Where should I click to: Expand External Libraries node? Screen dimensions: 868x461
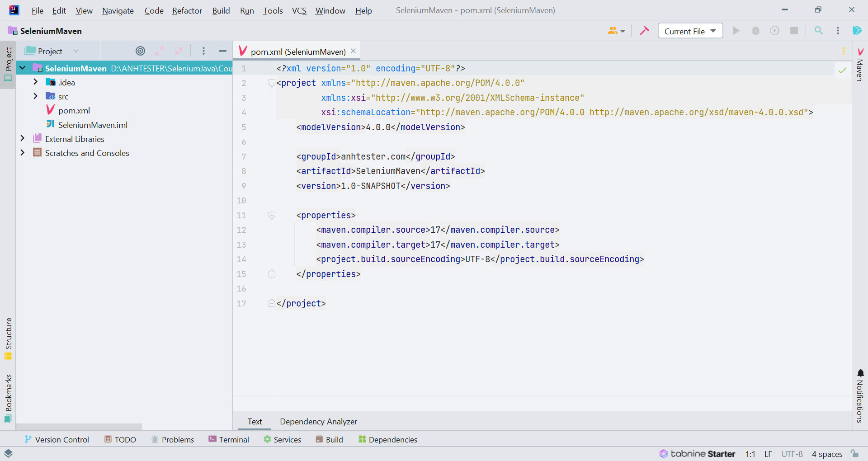(23, 138)
